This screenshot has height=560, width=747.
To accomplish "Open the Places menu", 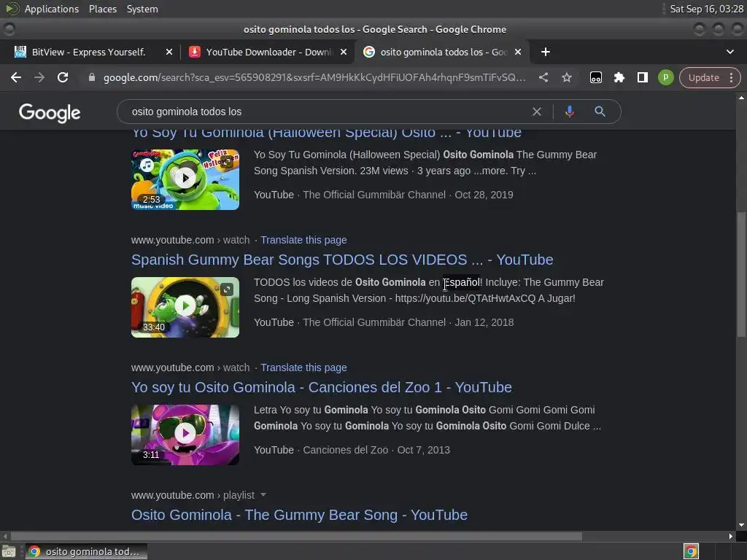I will (102, 9).
